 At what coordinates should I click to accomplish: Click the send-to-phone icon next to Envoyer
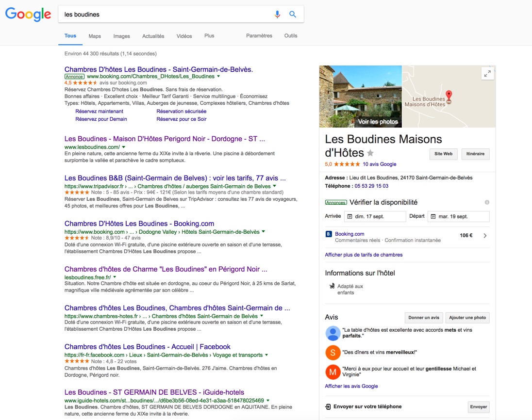point(328,407)
